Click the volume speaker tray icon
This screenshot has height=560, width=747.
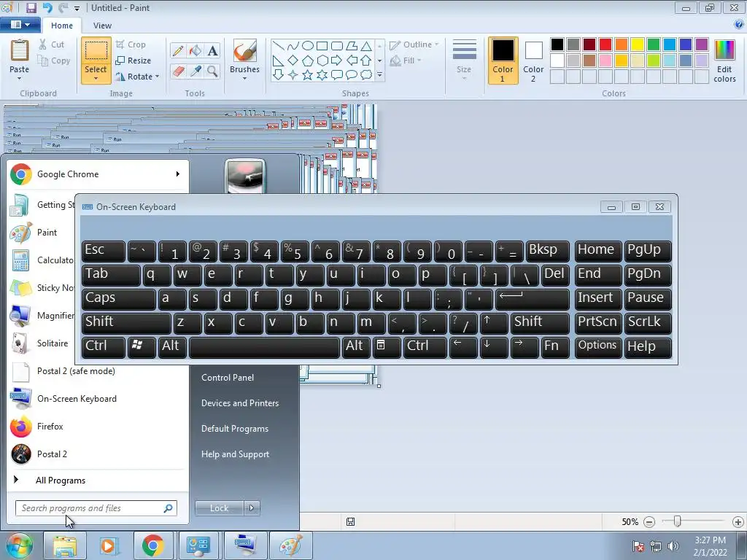point(673,546)
